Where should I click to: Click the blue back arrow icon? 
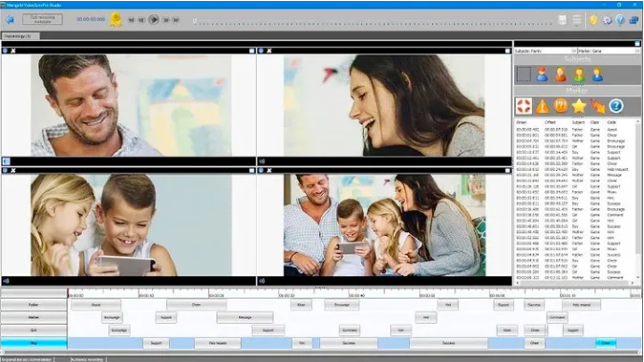pyautogui.click(x=9, y=20)
